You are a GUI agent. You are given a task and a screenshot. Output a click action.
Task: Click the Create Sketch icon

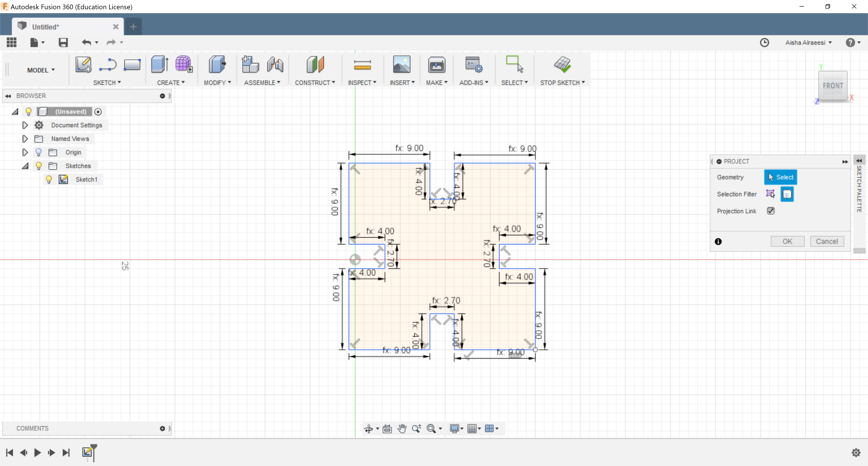point(83,64)
